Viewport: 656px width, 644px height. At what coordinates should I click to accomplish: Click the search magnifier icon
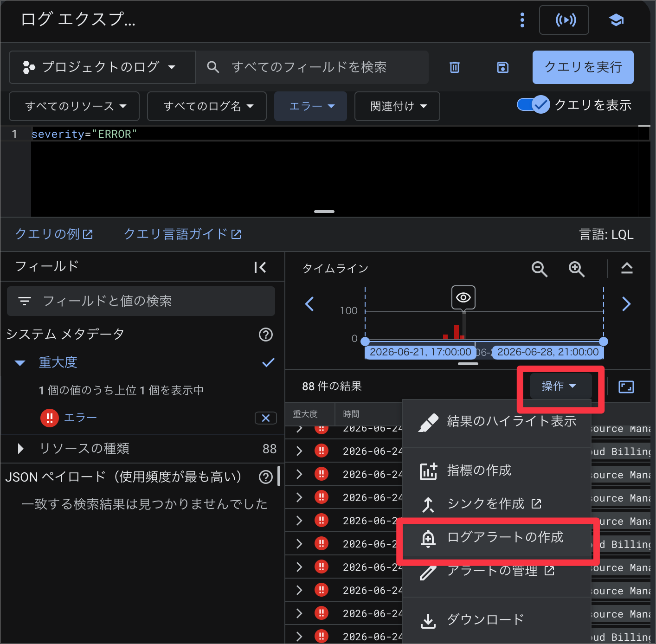(x=213, y=67)
